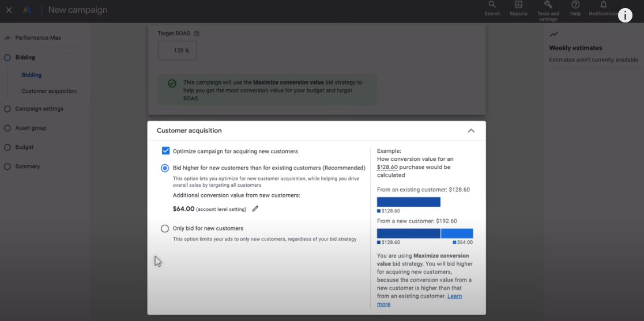Open the Search magnifier icon

492,5
